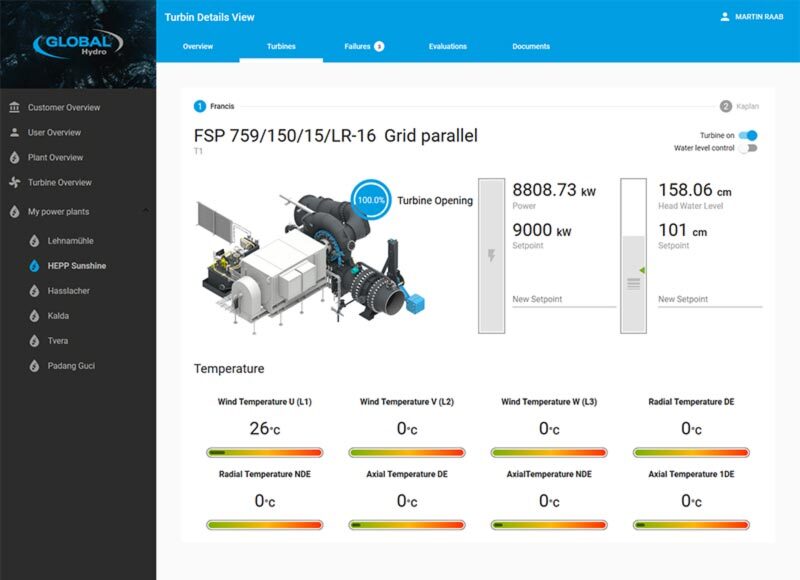The height and width of the screenshot is (580, 800).
Task: Open the Documents tab
Action: [531, 46]
